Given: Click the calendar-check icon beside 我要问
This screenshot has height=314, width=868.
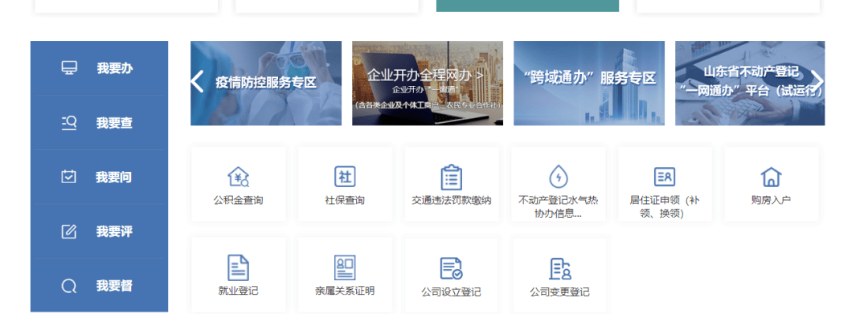Looking at the screenshot, I should 68,177.
